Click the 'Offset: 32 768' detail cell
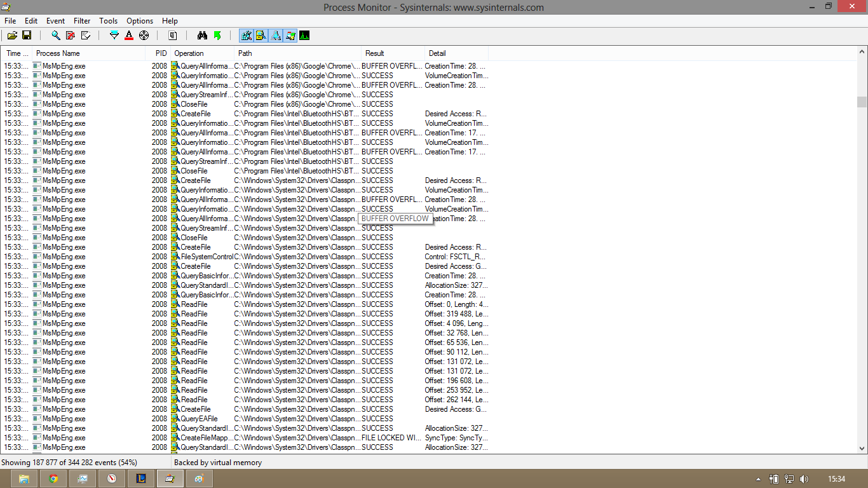Viewport: 868px width, 488px height. pyautogui.click(x=456, y=333)
